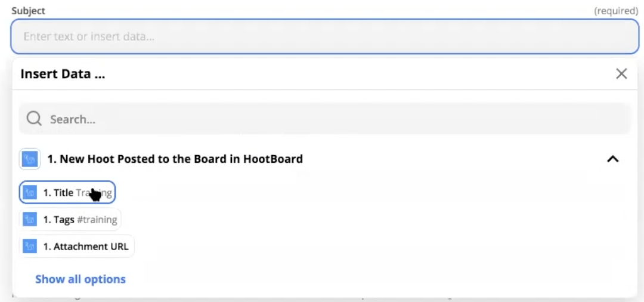Click the magnifying glass search icon
Image resolution: width=644 pixels, height=302 pixels.
(34, 119)
